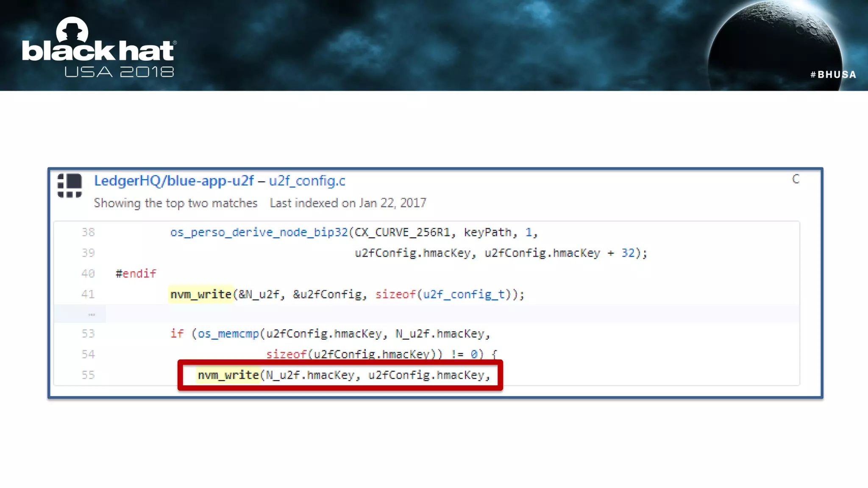Click the C language label
Viewport: 868px width, 488px height.
[796, 179]
